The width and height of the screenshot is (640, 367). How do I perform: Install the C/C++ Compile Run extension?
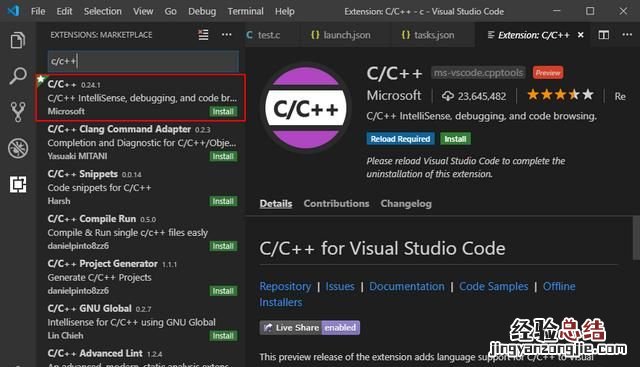click(x=223, y=246)
